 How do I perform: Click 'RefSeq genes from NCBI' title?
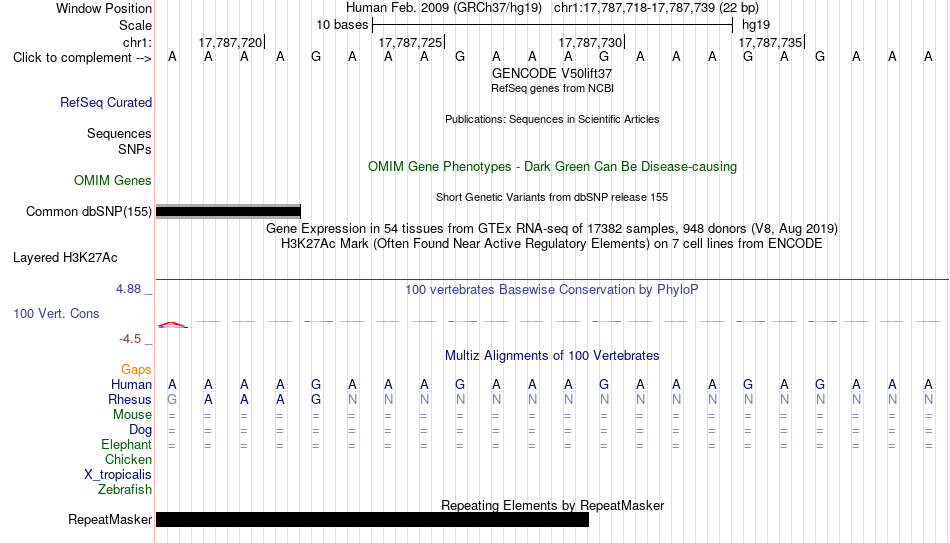pos(552,88)
